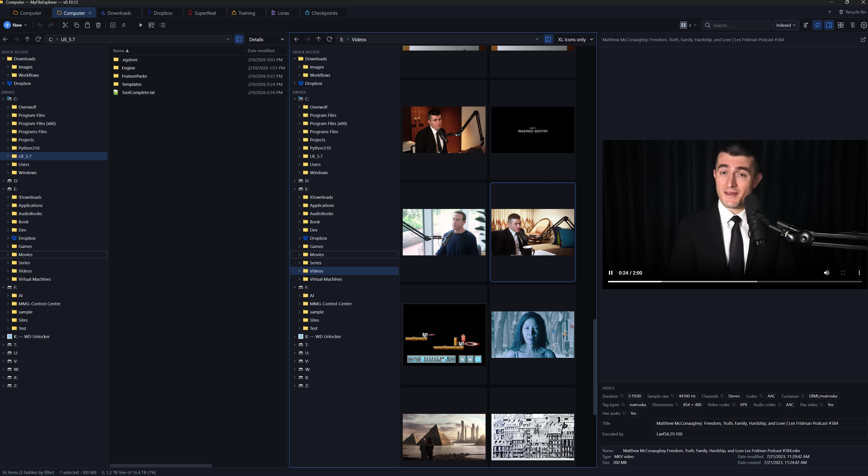Click the Select all checkbox icon
Viewport: 868px width, 476px height.
pyautogui.click(x=113, y=25)
